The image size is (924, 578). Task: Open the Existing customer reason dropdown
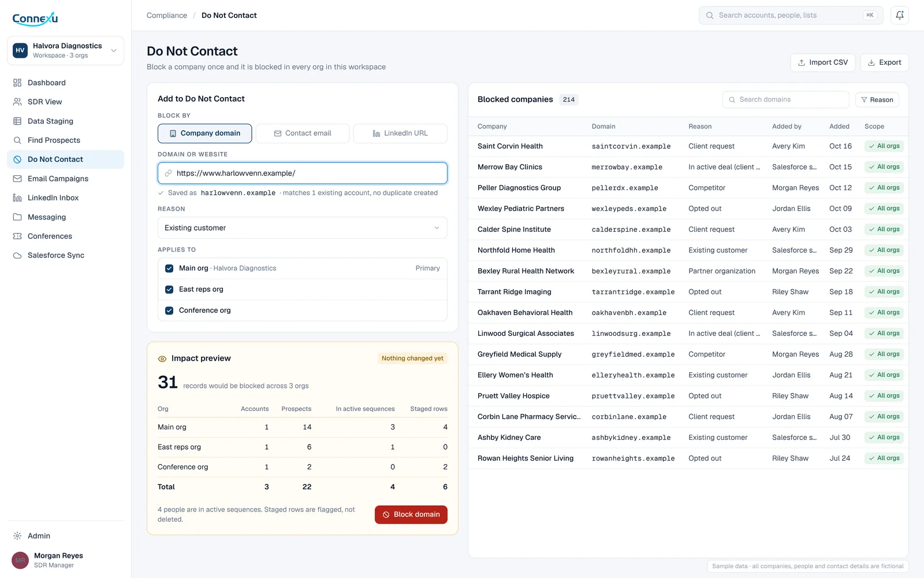303,228
